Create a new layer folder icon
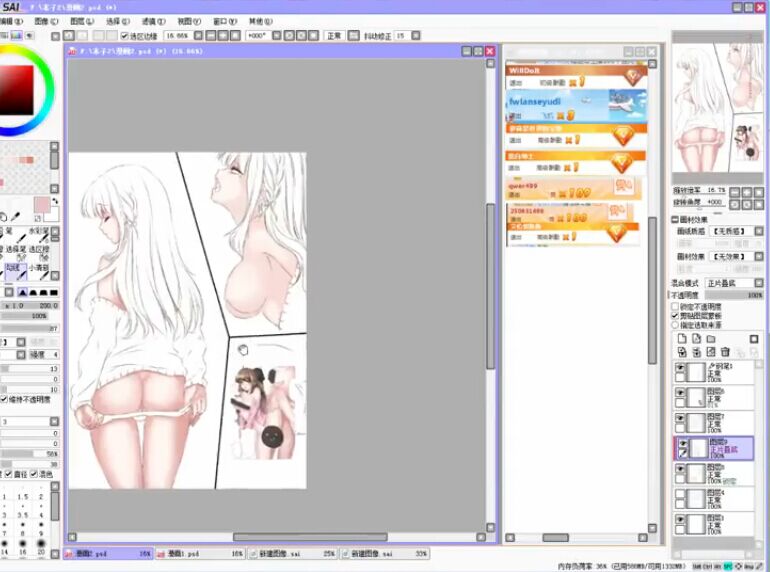Image resolution: width=770 pixels, height=572 pixels. point(711,339)
